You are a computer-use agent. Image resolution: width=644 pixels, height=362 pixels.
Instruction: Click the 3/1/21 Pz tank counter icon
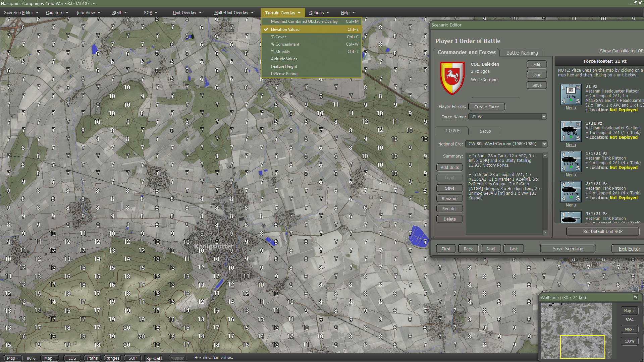[571, 217]
